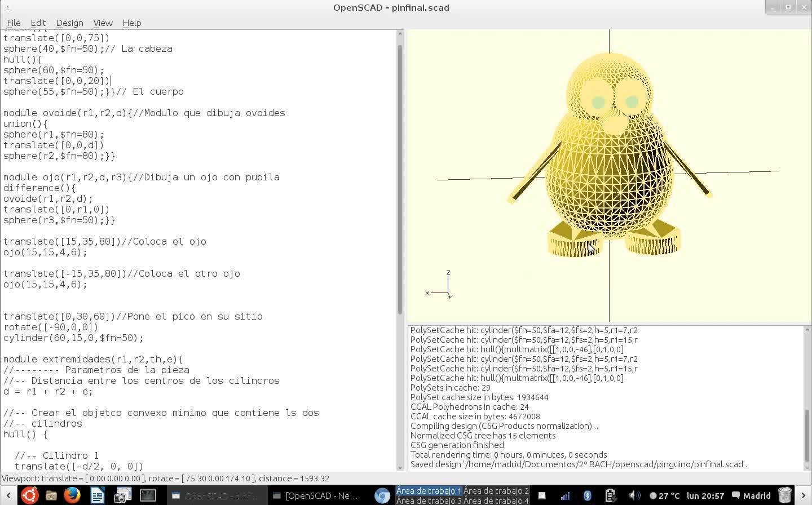Launch the screenshot camera tool
Viewport: 812px width, 505px height.
[122, 495]
